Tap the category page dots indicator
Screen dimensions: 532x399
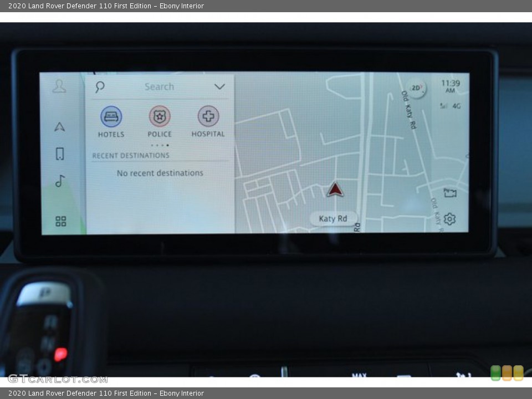pos(160,145)
